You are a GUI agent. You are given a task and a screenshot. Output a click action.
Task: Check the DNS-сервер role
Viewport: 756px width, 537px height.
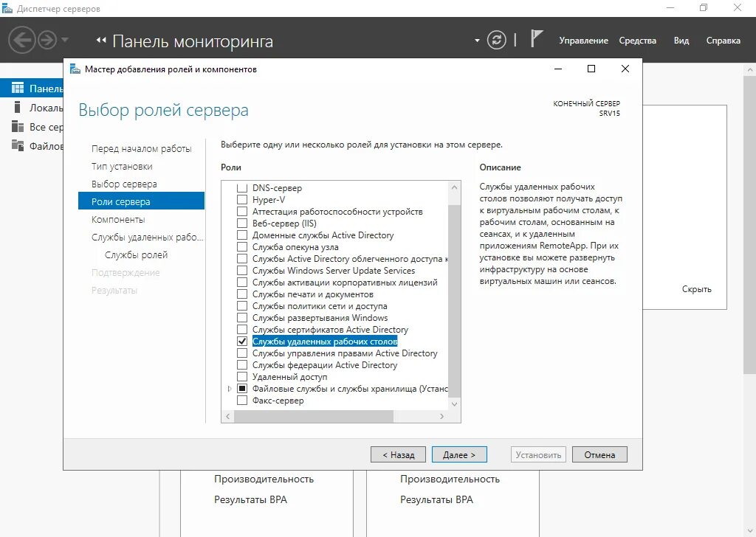tap(243, 187)
